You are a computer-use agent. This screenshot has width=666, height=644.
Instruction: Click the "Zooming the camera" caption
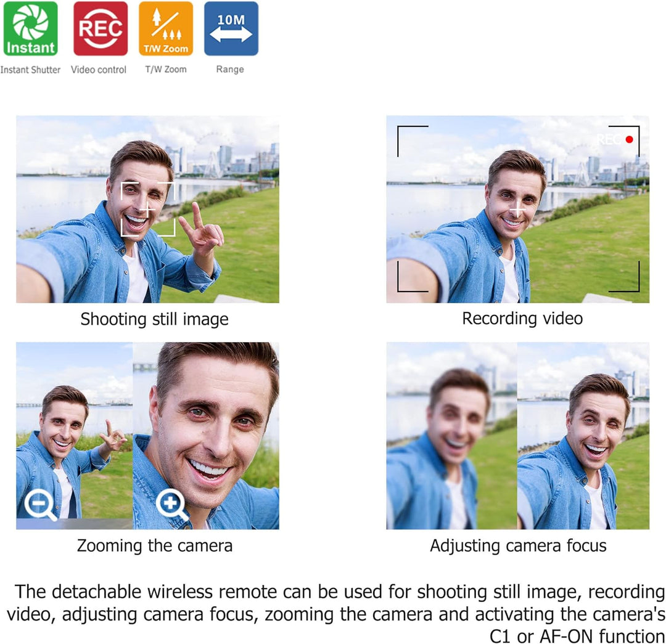tap(154, 545)
